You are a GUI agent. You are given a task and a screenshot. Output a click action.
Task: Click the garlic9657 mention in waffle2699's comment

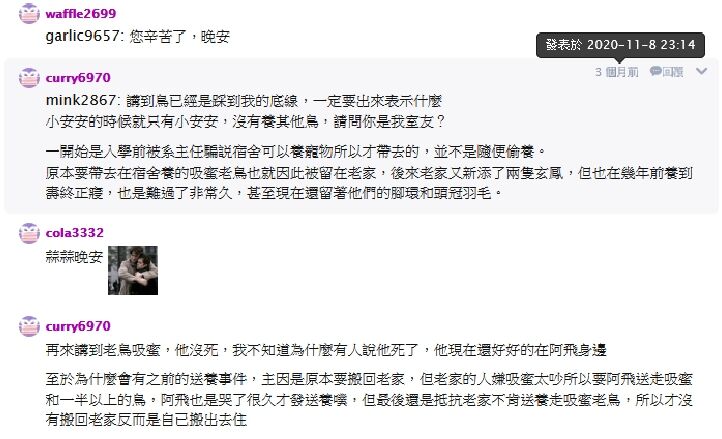pos(82,36)
